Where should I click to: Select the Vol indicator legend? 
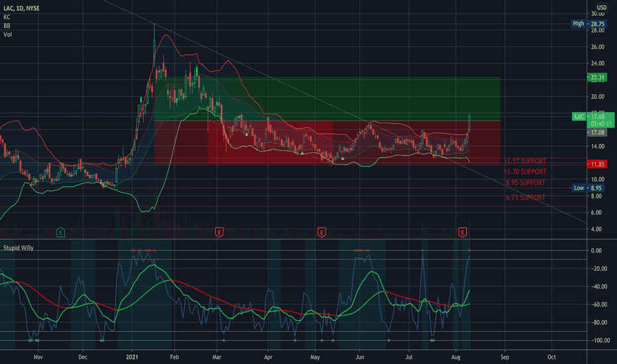7,34
